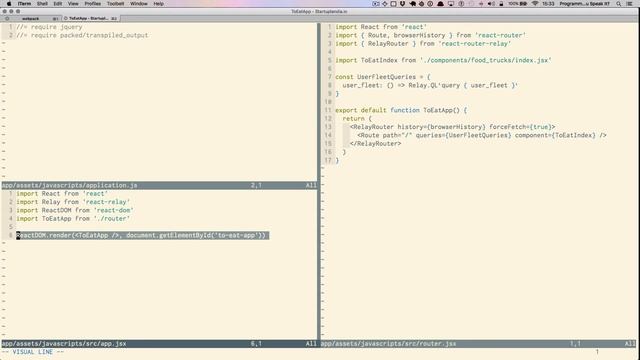Image resolution: width=640 pixels, height=360 pixels.
Task: Open Spotlight search magnifier icon
Action: pos(619,4)
